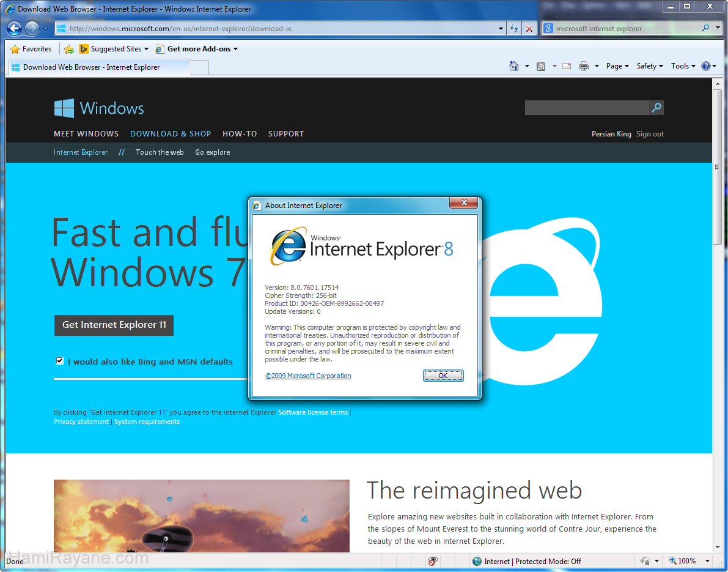Click the ©2009 Microsoft Corporation link
Viewport: 728px width, 572px height.
click(x=308, y=376)
